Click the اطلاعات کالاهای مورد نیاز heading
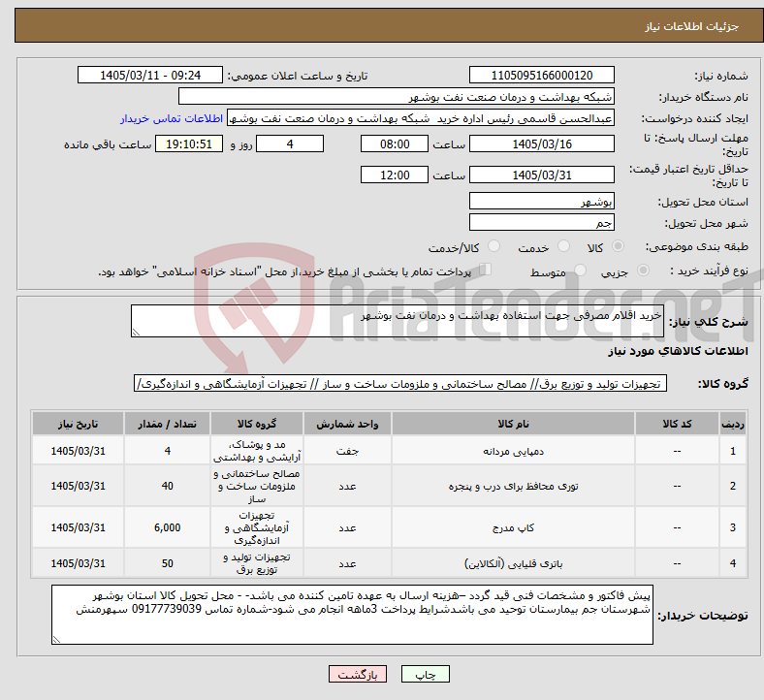 tap(678, 351)
